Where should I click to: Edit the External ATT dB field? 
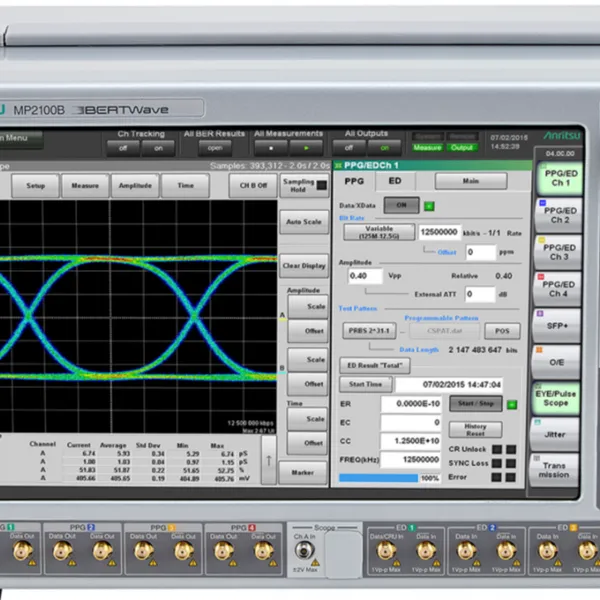[x=480, y=294]
